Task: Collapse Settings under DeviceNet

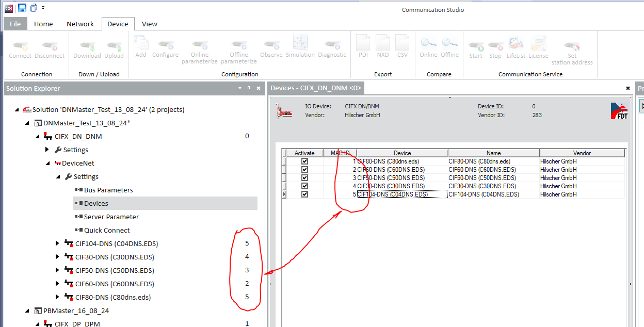Action: pos(58,177)
